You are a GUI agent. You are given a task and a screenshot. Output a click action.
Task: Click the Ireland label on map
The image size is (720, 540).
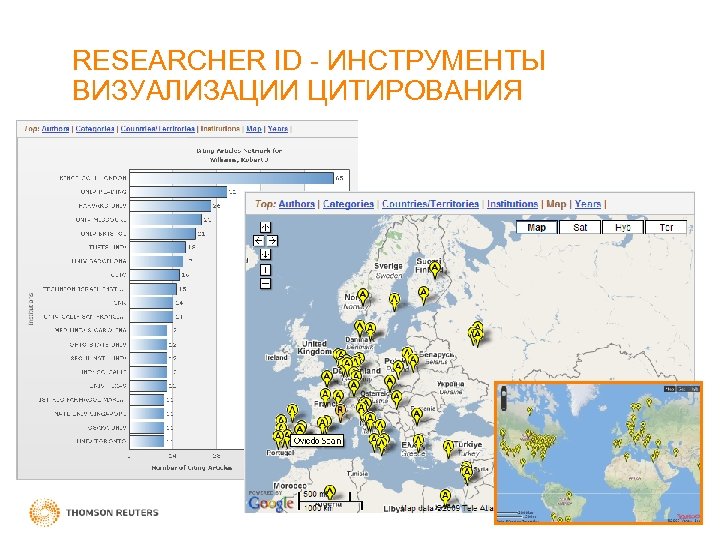coord(276,357)
